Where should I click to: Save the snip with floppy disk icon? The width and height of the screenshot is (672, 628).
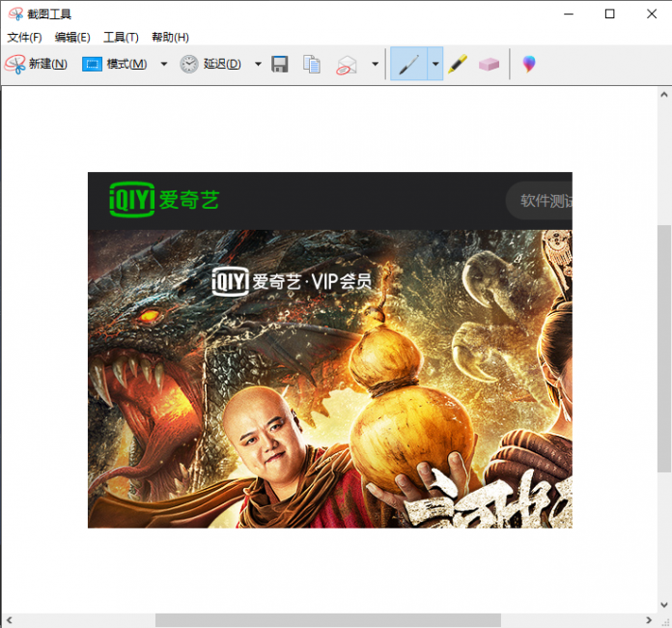[280, 65]
